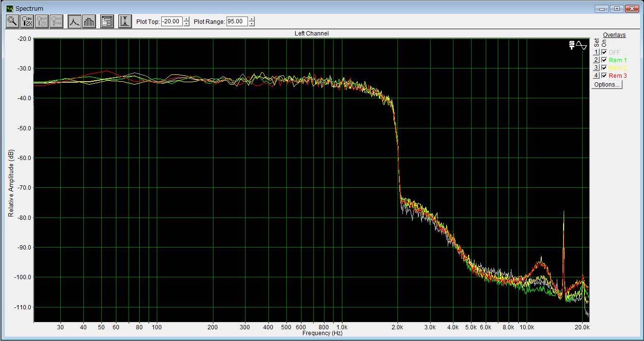Click the -80.0 amplitude axis value
644x341 pixels.
point(24,218)
